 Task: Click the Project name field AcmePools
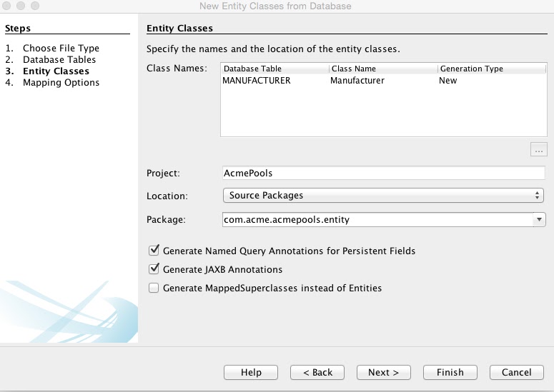383,173
